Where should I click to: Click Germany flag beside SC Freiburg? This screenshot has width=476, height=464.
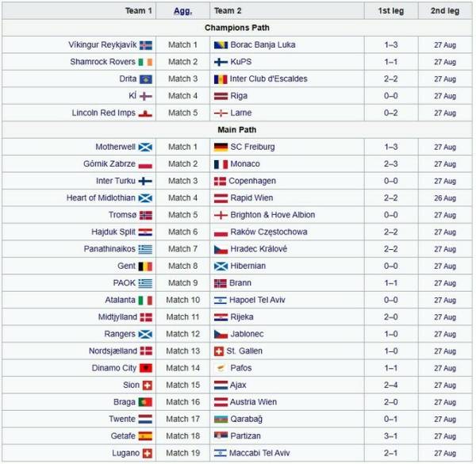(x=221, y=148)
